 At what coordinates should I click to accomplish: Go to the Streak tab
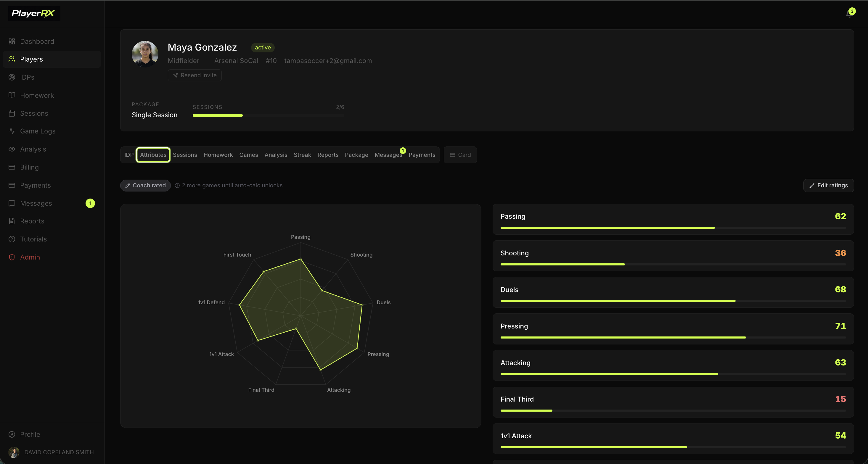click(302, 155)
